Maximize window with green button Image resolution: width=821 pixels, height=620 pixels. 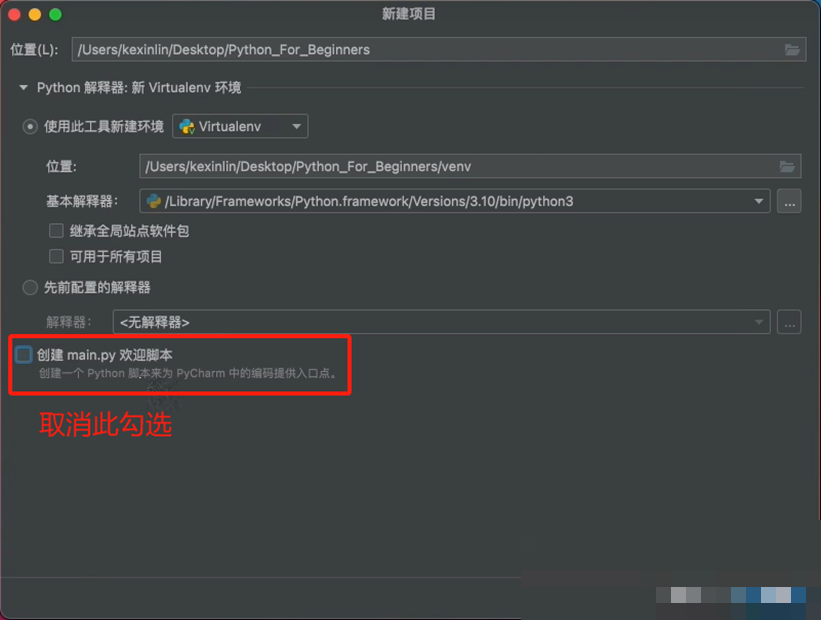click(x=56, y=15)
